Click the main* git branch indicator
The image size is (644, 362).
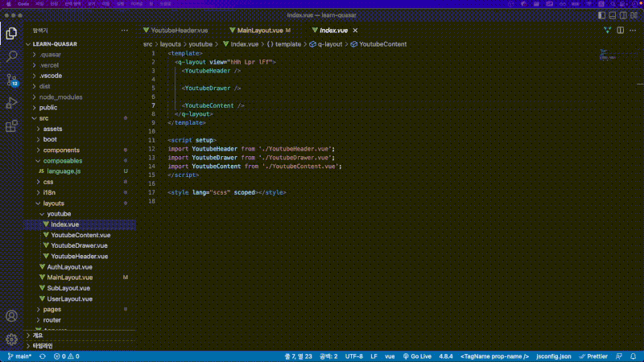tap(19, 356)
